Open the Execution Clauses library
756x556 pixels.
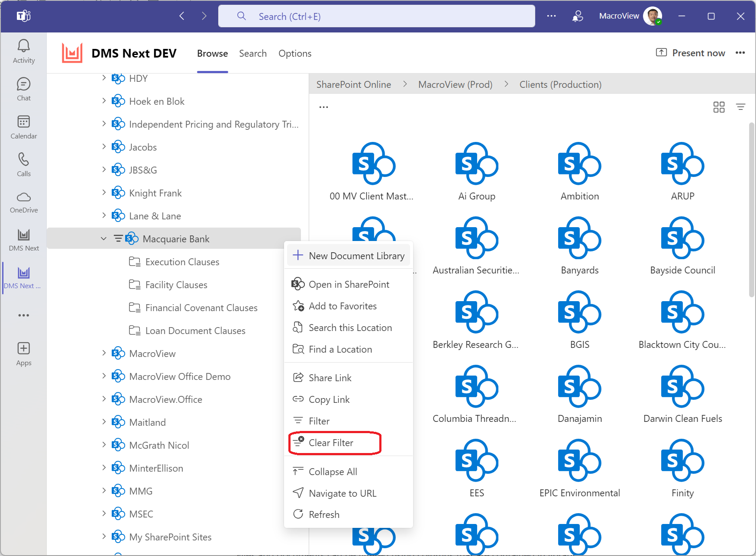click(x=174, y=262)
